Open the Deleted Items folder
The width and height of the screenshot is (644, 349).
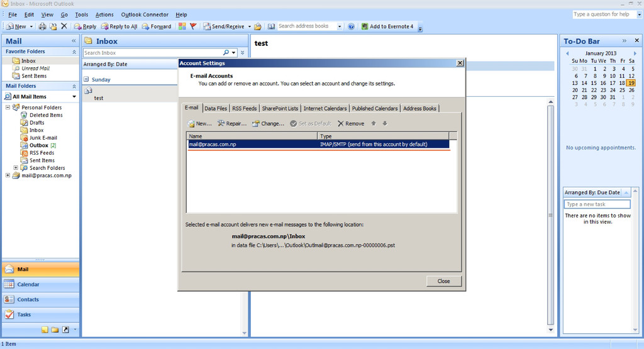[x=46, y=115]
